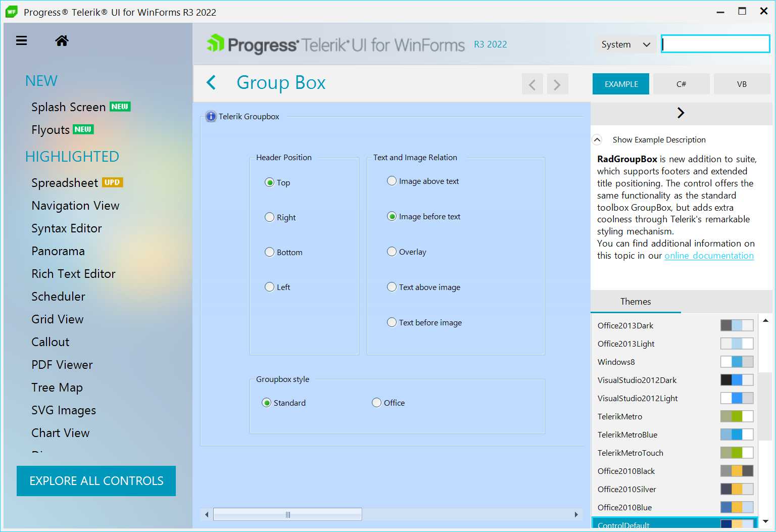Apply the Windows8 theme swatch

[x=737, y=362]
